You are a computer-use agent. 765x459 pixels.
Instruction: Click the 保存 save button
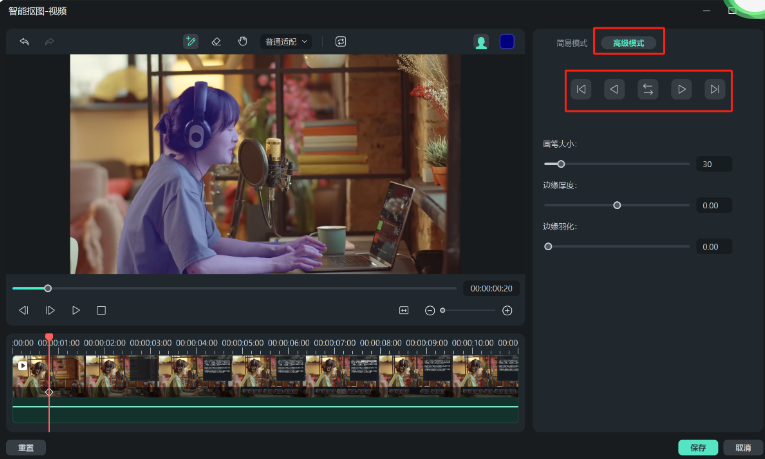(697, 448)
